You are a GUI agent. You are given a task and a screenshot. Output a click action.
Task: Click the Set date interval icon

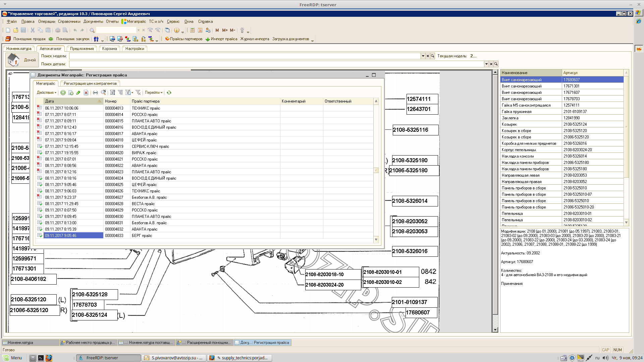[x=95, y=93]
